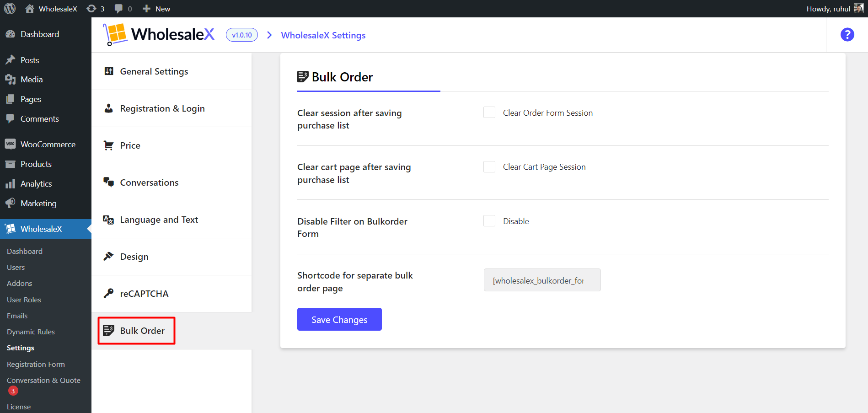Click the Products box icon

[x=10, y=164]
